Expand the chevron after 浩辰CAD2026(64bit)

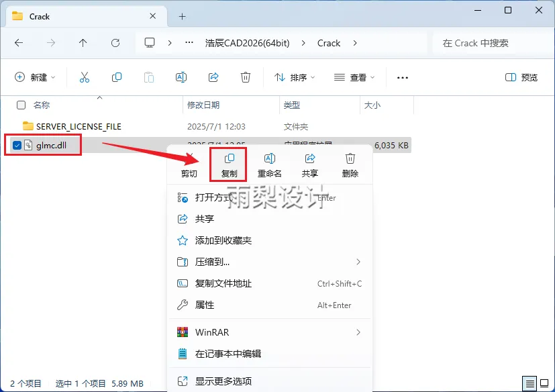tap(303, 43)
